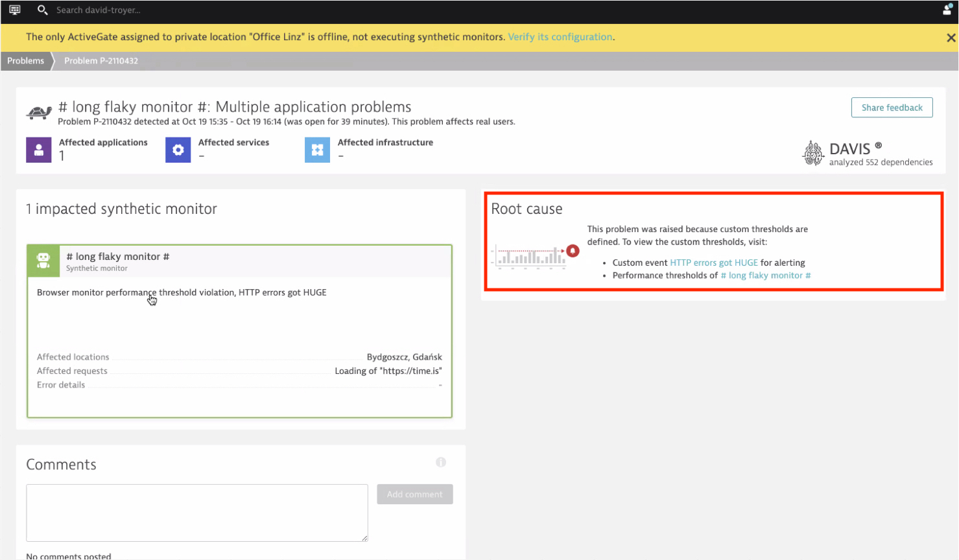
Task: Follow the 'Verify its configuration' link
Action: point(560,37)
